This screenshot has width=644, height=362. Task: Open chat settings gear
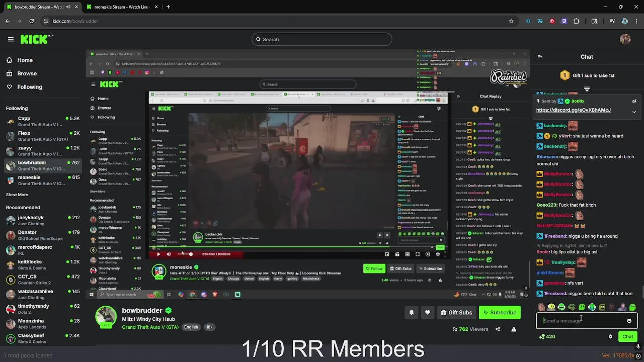pyautogui.click(x=610, y=337)
